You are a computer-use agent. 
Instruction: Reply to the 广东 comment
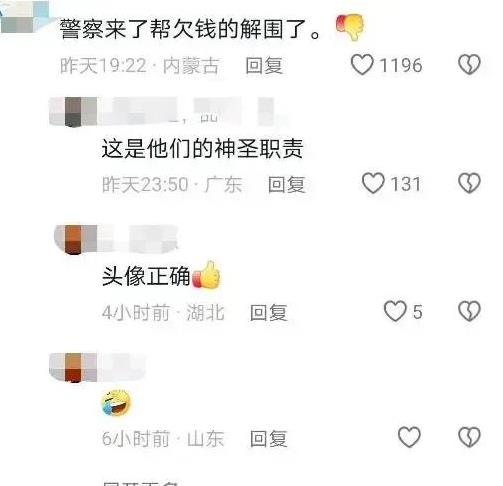tap(287, 184)
